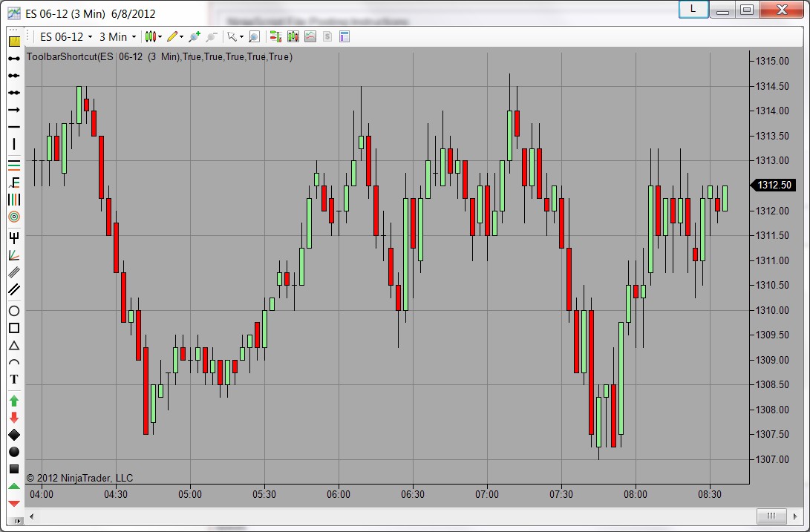Select the red Arrow Down marker

point(14,417)
